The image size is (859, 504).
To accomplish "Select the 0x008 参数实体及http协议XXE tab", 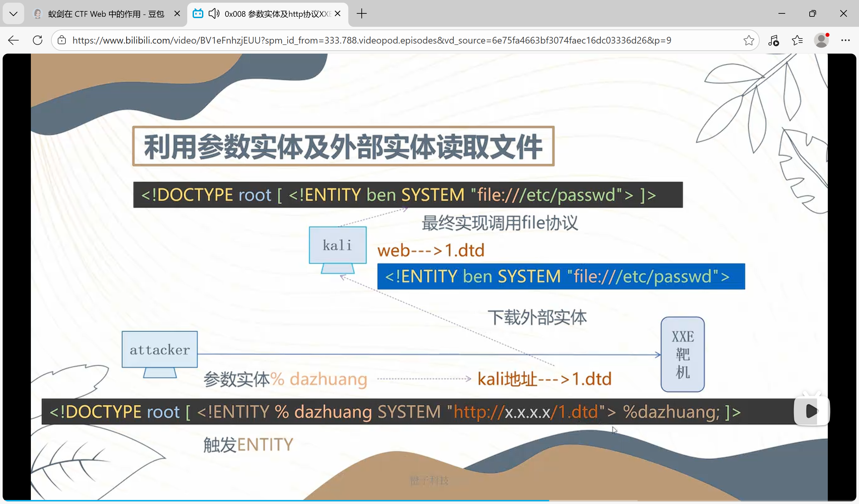I will [x=277, y=14].
